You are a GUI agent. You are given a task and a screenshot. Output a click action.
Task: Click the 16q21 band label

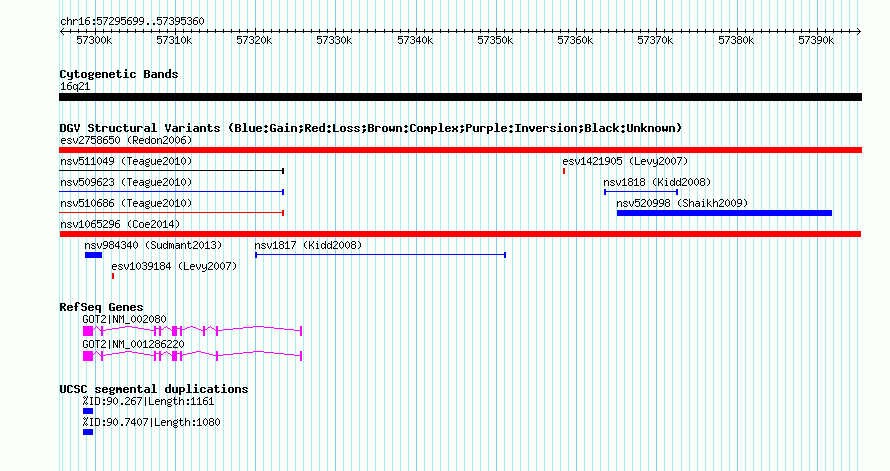click(75, 87)
